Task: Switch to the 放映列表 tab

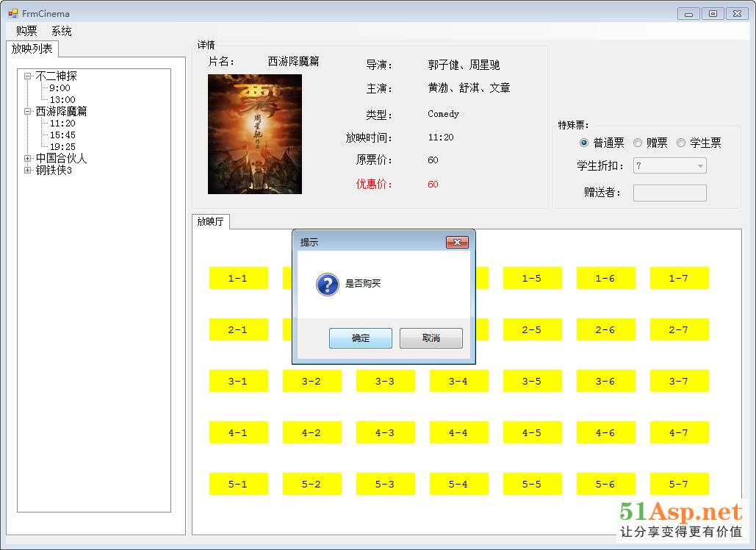Action: [x=32, y=49]
